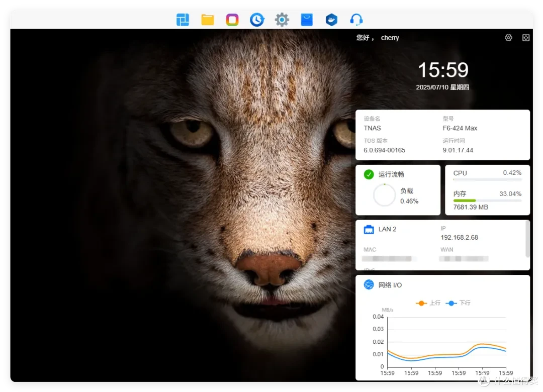543x392 pixels.
Task: Click TOS version 6.0.694-00165
Action: pyautogui.click(x=385, y=150)
